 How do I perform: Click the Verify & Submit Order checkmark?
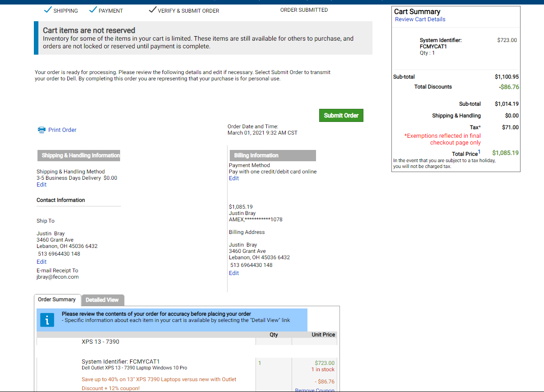(x=153, y=10)
